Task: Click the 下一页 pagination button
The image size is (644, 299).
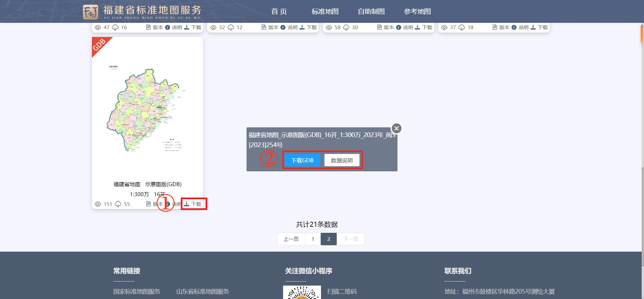Action: pos(351,239)
